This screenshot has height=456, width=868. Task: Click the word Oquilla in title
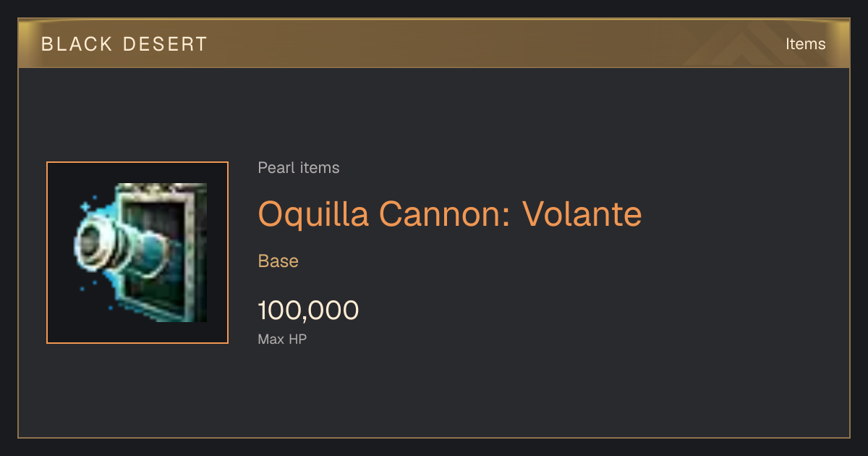(x=313, y=214)
